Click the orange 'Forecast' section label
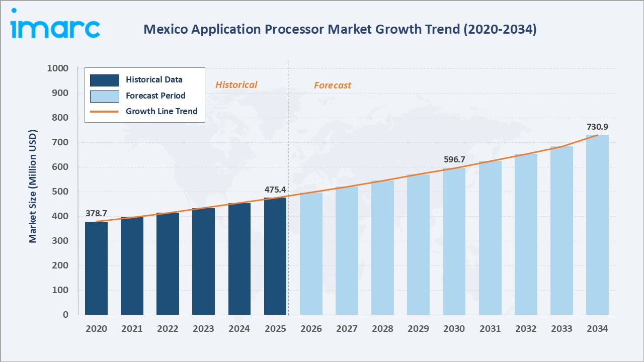 point(333,85)
